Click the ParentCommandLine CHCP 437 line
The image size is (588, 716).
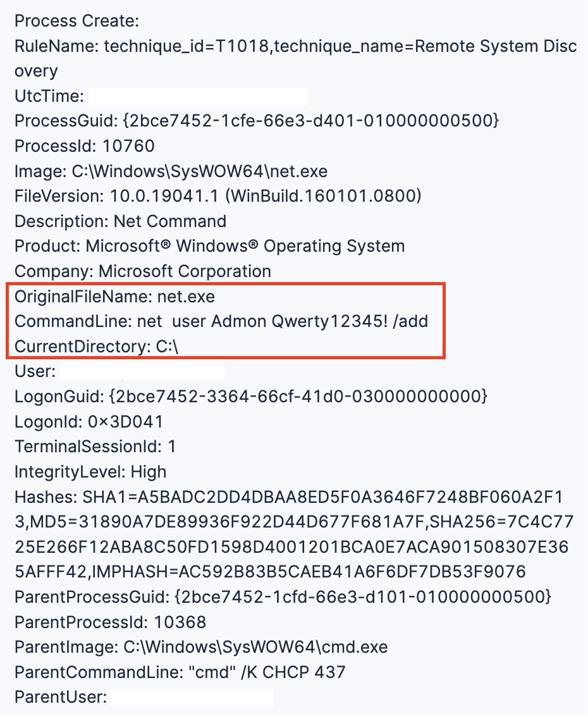coord(180,672)
